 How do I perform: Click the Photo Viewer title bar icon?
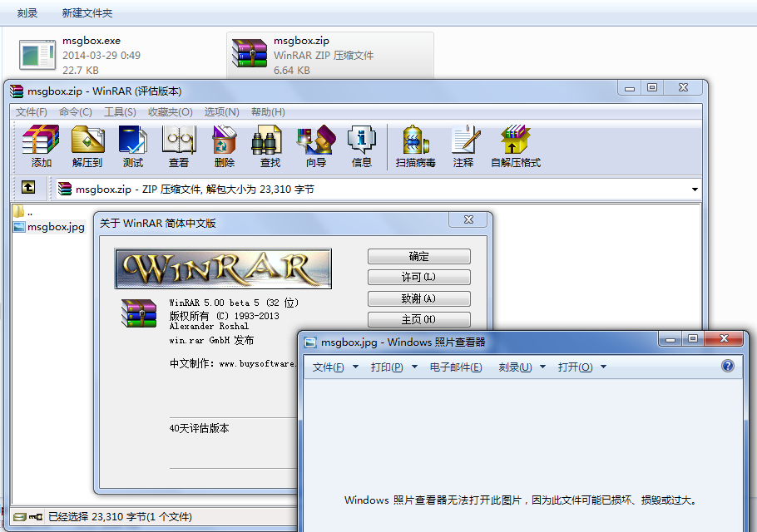pyautogui.click(x=310, y=342)
